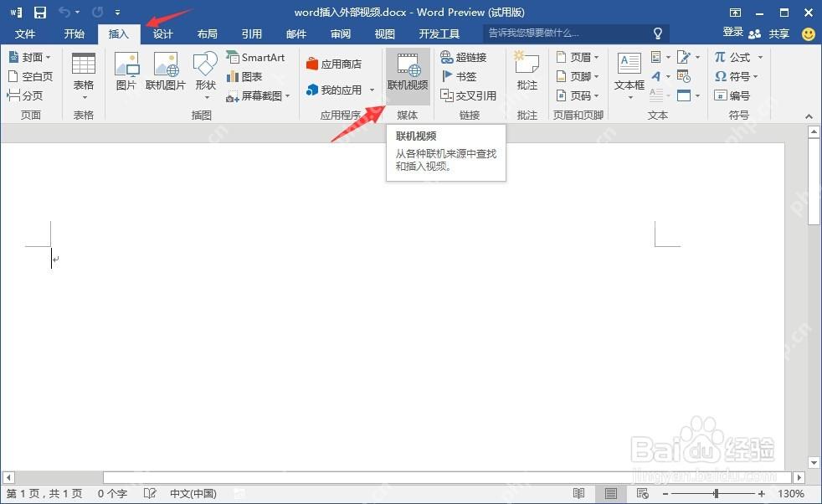Click the zoom out minus button
The height and width of the screenshot is (504, 822).
click(665, 493)
